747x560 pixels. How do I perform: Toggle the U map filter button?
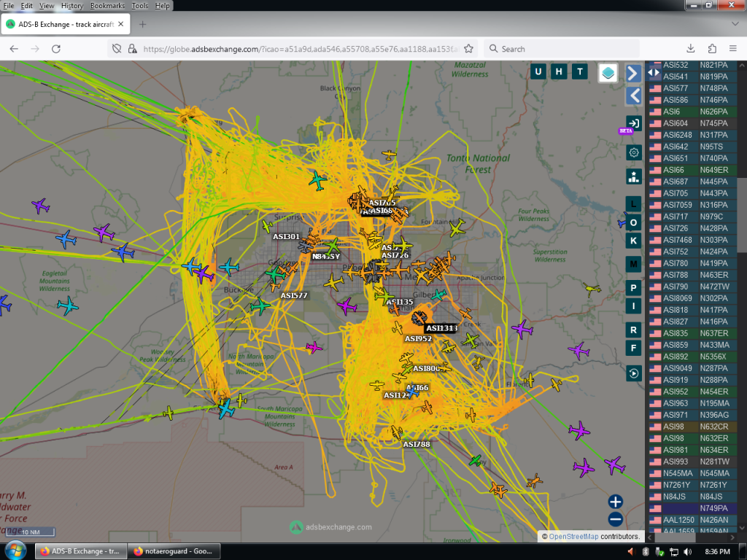pyautogui.click(x=538, y=72)
